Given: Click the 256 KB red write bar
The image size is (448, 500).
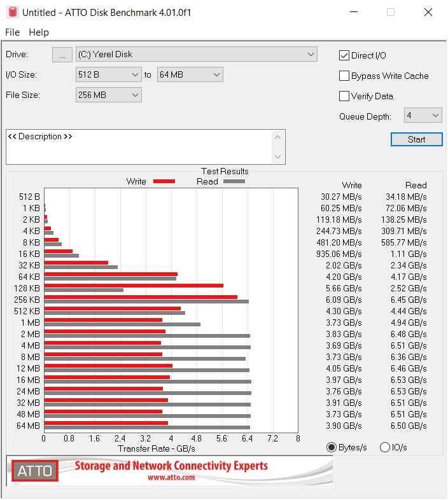Looking at the screenshot, I should pos(141,297).
